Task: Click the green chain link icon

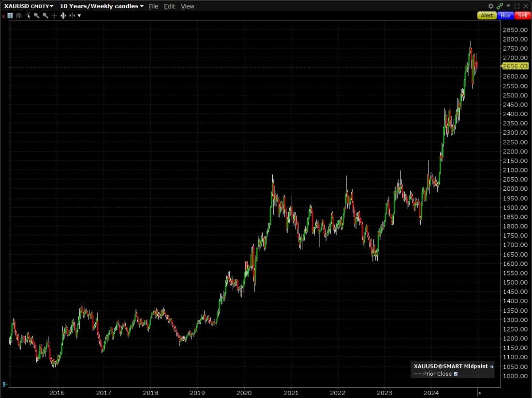Action: coord(500,6)
